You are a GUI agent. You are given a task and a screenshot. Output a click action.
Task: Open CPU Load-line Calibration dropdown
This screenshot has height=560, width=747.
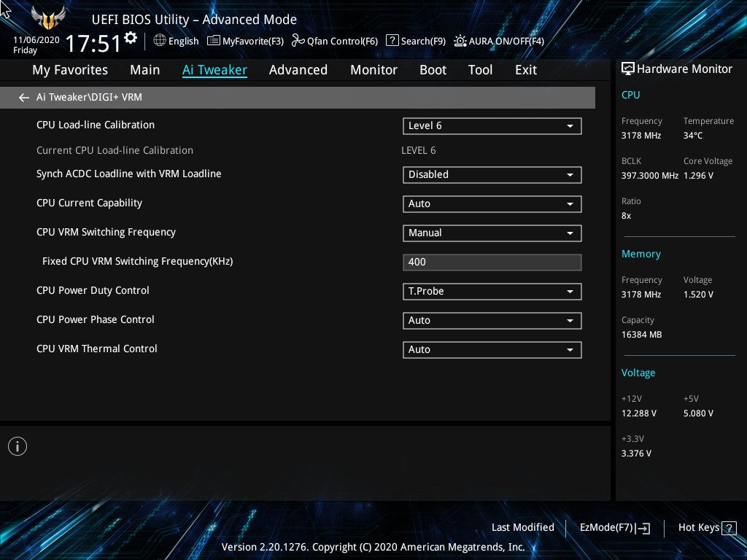(x=492, y=126)
